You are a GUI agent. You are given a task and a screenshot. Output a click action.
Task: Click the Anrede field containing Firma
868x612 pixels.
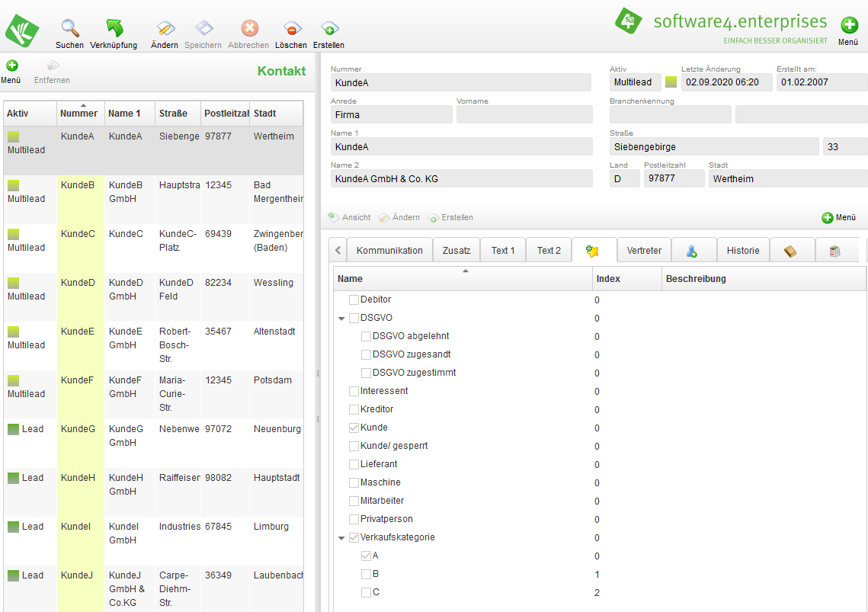tap(392, 114)
